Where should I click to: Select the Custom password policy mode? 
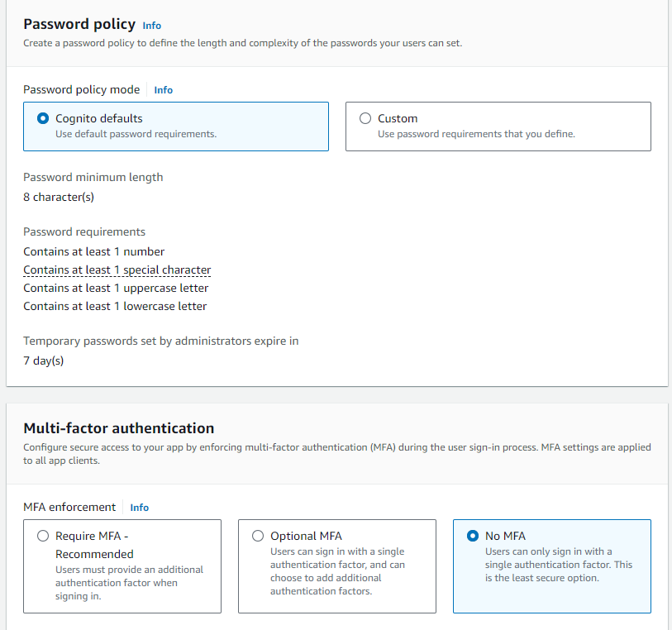pos(365,117)
